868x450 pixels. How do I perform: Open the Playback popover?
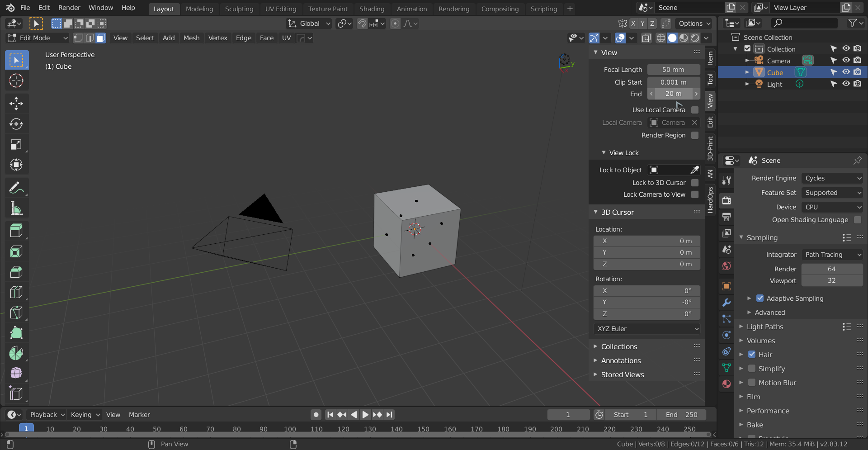(x=47, y=415)
